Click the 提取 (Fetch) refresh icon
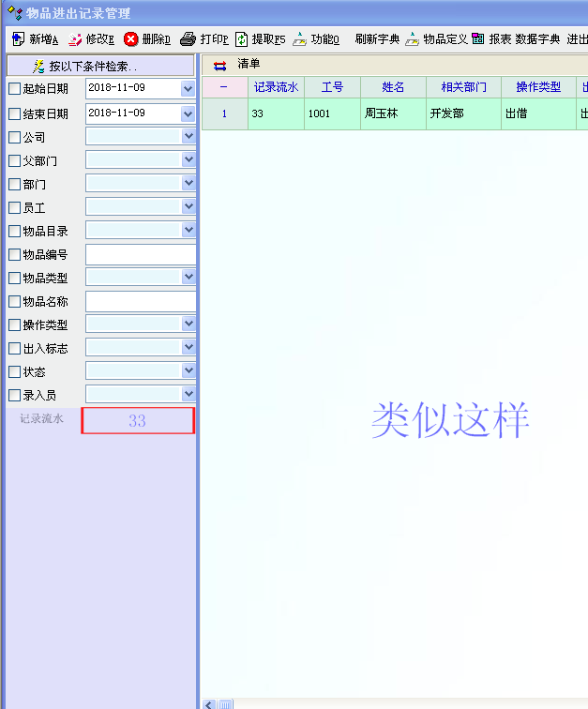This screenshot has width=588, height=709. tap(242, 39)
